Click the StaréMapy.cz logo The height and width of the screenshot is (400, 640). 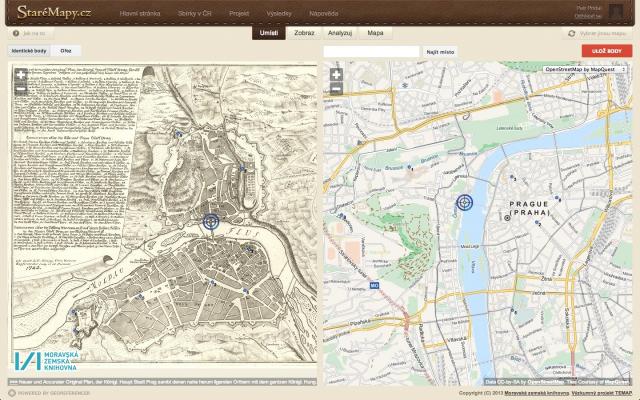[53, 12]
